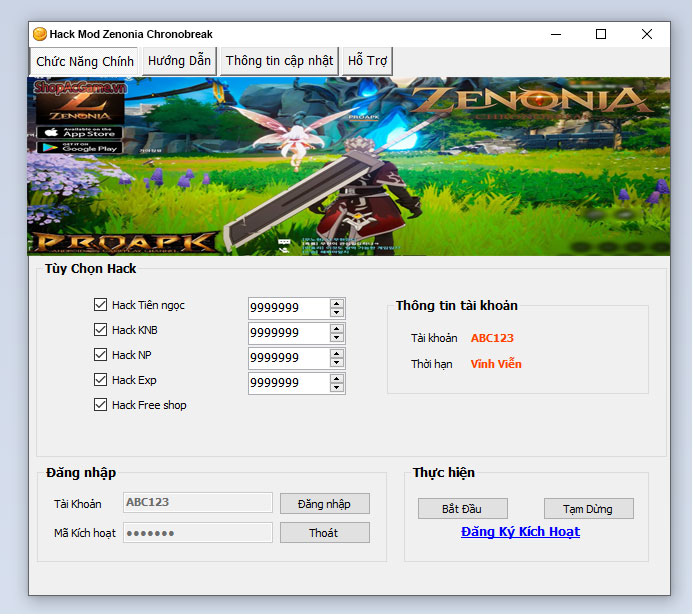Click the PROAPK logo in the banner
This screenshot has height=616, width=693.
[x=125, y=243]
